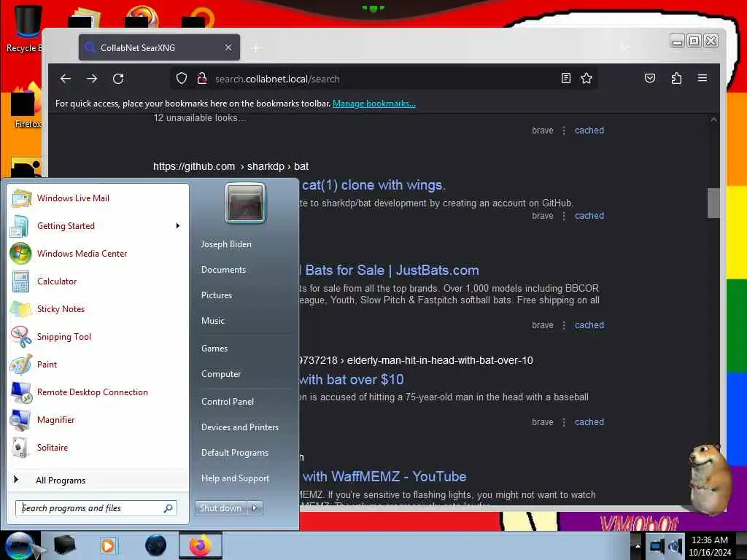The width and height of the screenshot is (747, 560).
Task: Open Help and Support
Action: tap(235, 478)
